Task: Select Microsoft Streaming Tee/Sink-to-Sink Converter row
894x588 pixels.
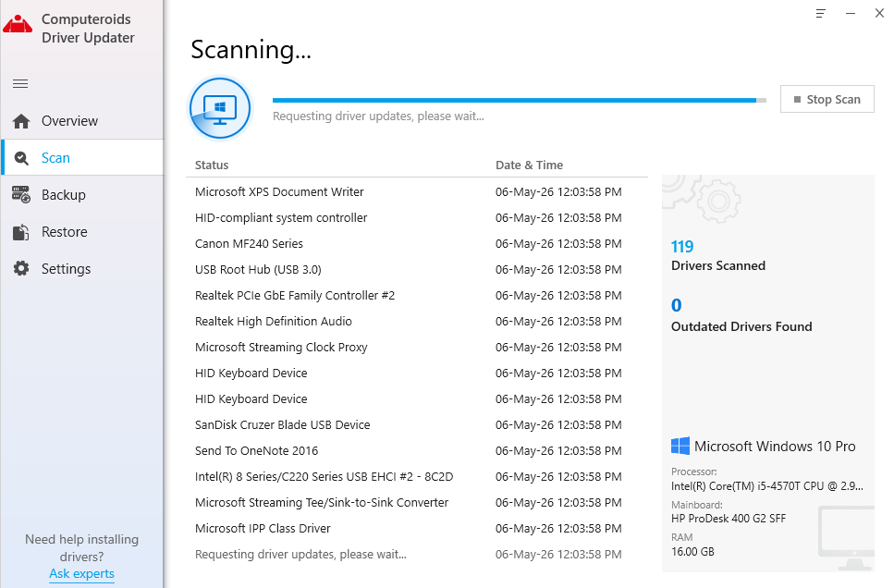Action: [417, 502]
